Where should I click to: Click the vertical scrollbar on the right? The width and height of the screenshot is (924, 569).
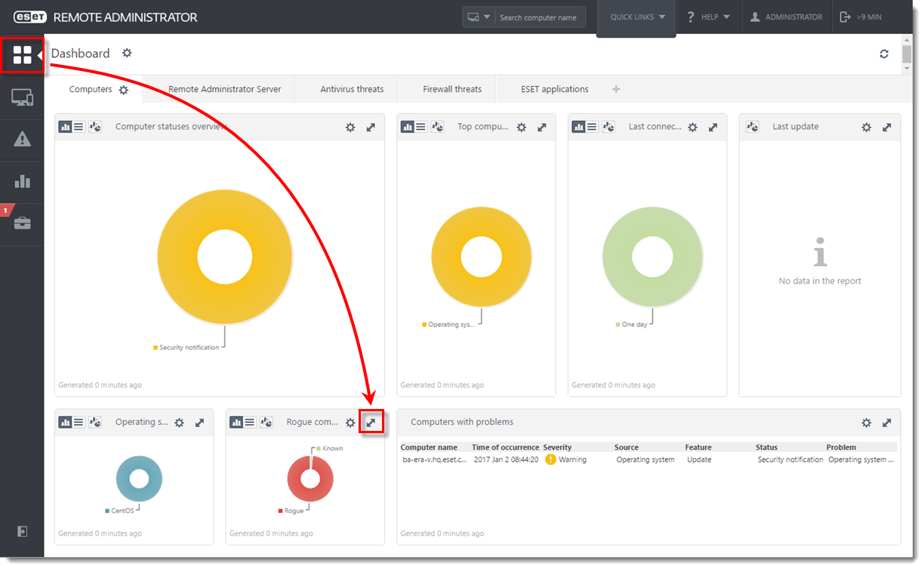click(x=907, y=54)
